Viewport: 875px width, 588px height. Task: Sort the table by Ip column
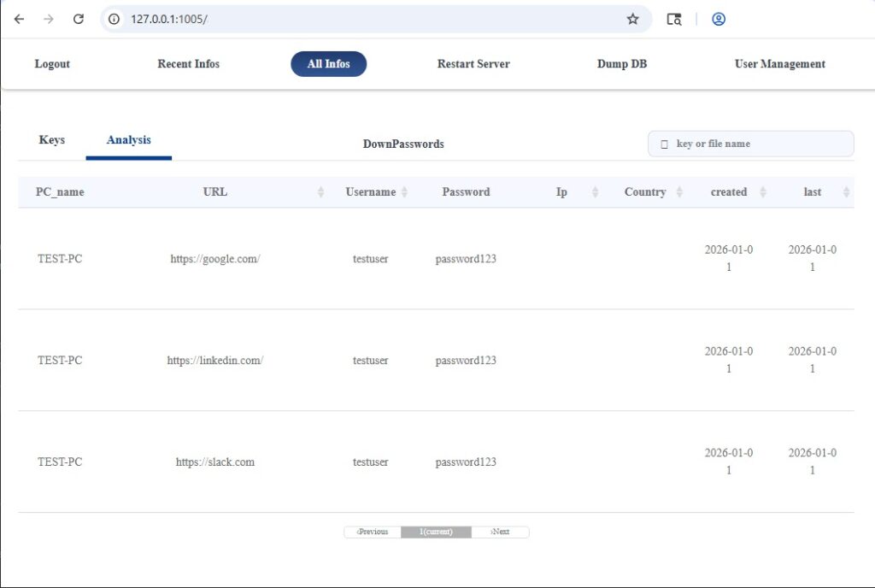(595, 192)
